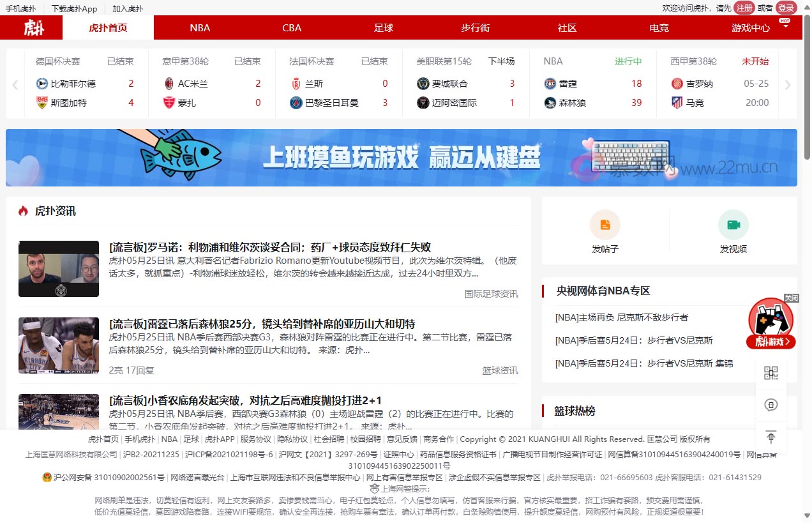Open the 步行街 navigation tab
The image size is (812, 523).
pos(475,28)
